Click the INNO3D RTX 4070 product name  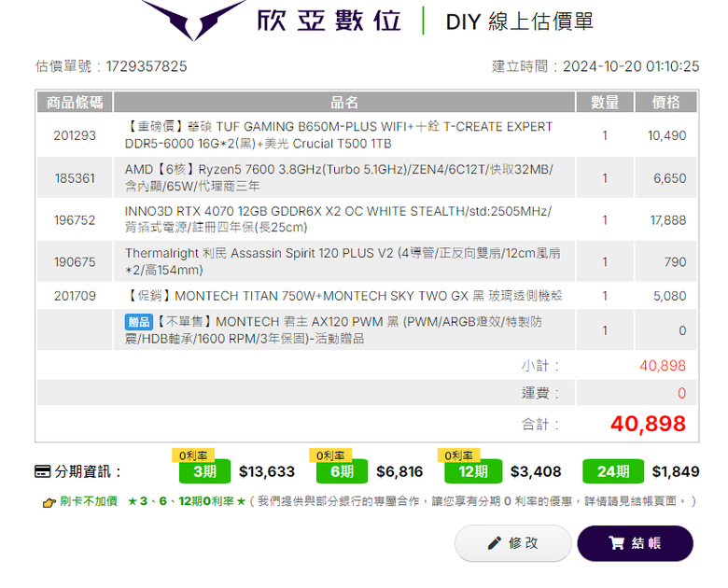(x=338, y=219)
